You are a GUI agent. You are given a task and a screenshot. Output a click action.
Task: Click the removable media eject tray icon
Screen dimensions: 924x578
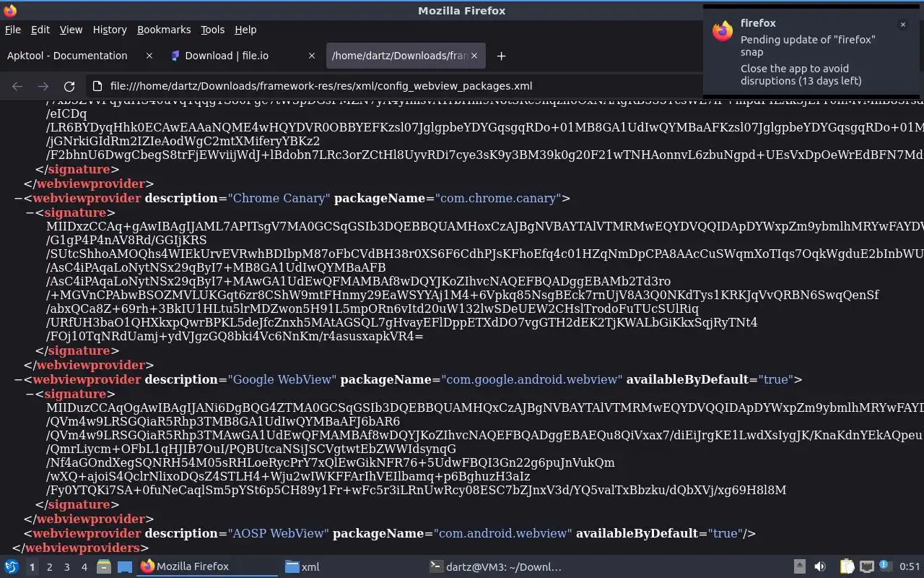point(799,566)
